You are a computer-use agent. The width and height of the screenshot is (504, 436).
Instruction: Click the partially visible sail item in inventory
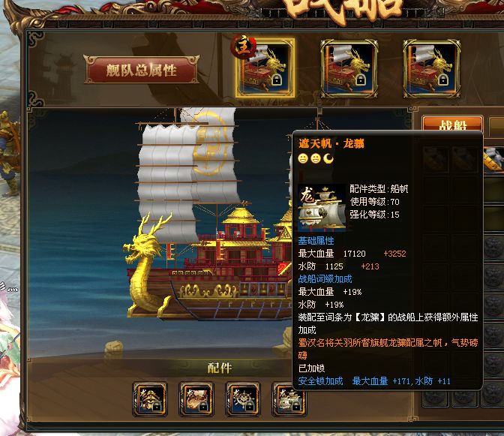pyautogui.click(x=493, y=159)
